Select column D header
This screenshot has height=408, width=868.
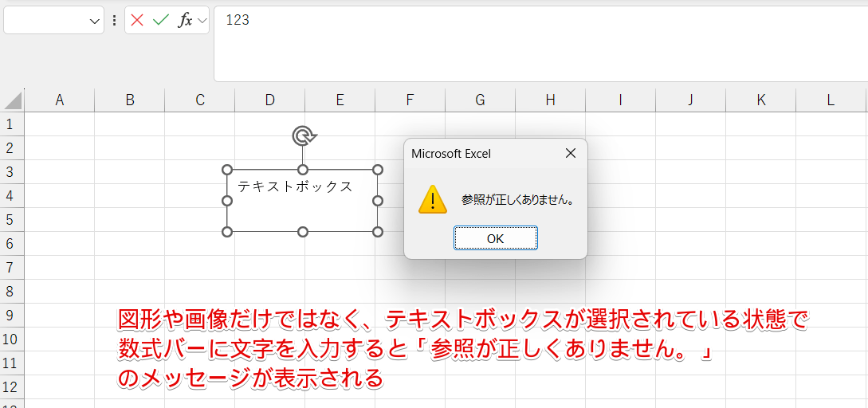pyautogui.click(x=270, y=100)
